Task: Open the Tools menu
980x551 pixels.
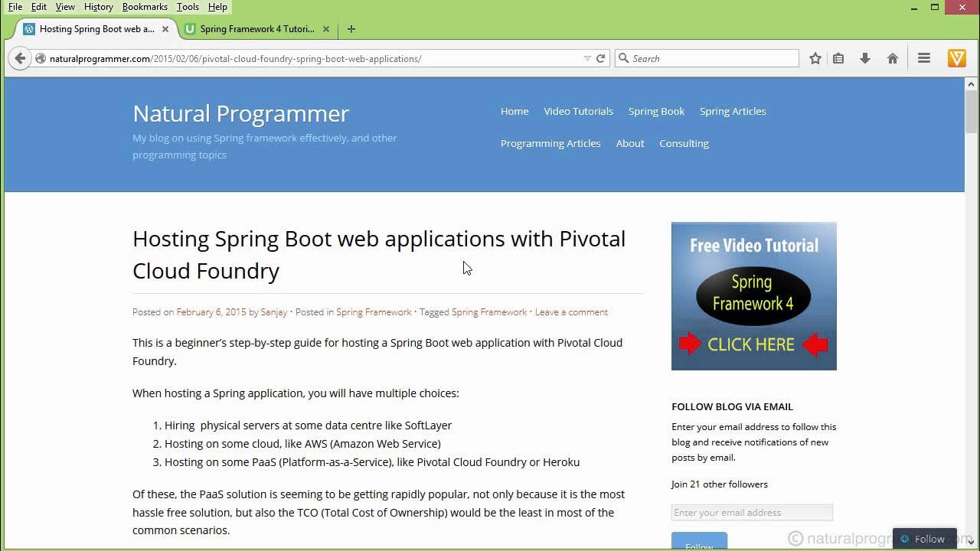Action: click(188, 7)
